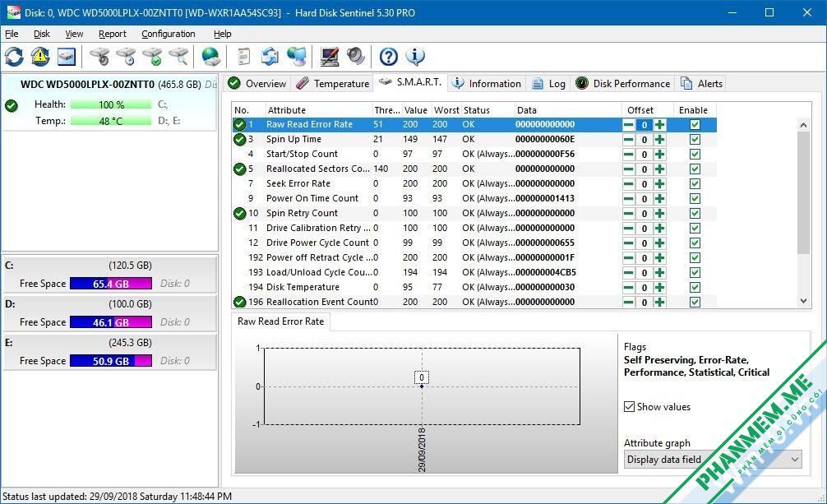This screenshot has height=504, width=827.
Task: Click the disk panel toolbar icon
Action: pos(67,57)
